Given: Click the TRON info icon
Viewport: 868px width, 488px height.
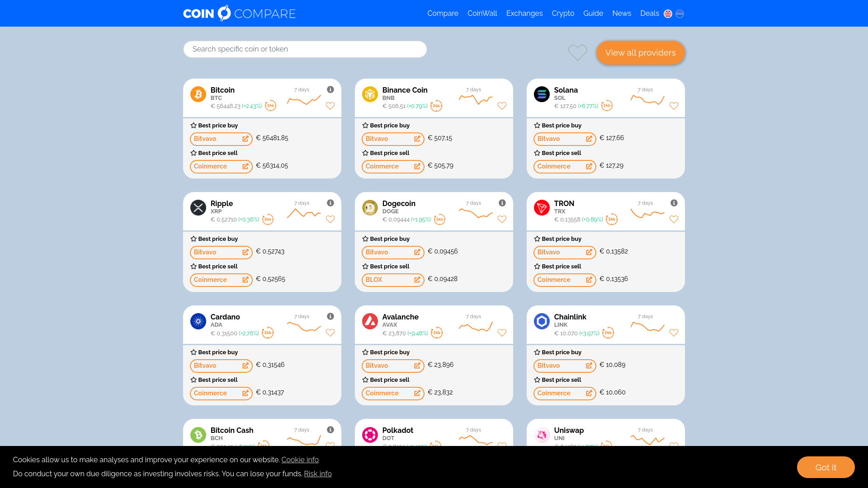Looking at the screenshot, I should pyautogui.click(x=674, y=203).
